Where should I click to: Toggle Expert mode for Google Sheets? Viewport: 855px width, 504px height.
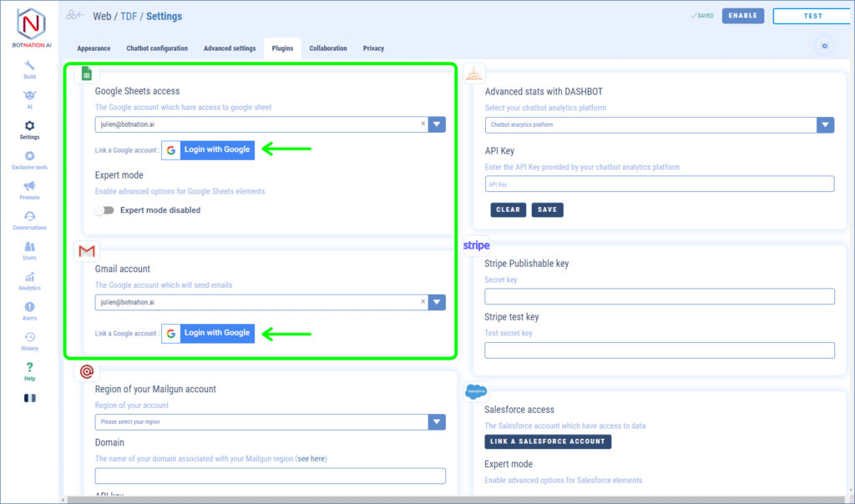point(104,210)
